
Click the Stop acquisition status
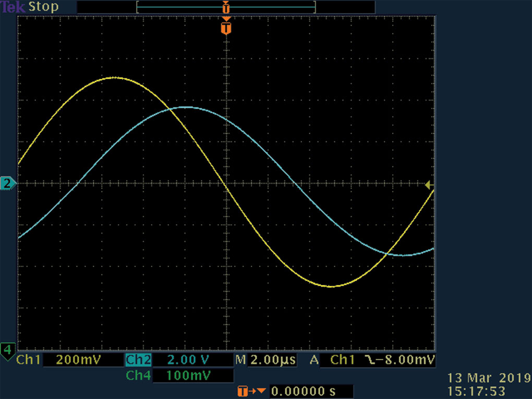(x=43, y=7)
